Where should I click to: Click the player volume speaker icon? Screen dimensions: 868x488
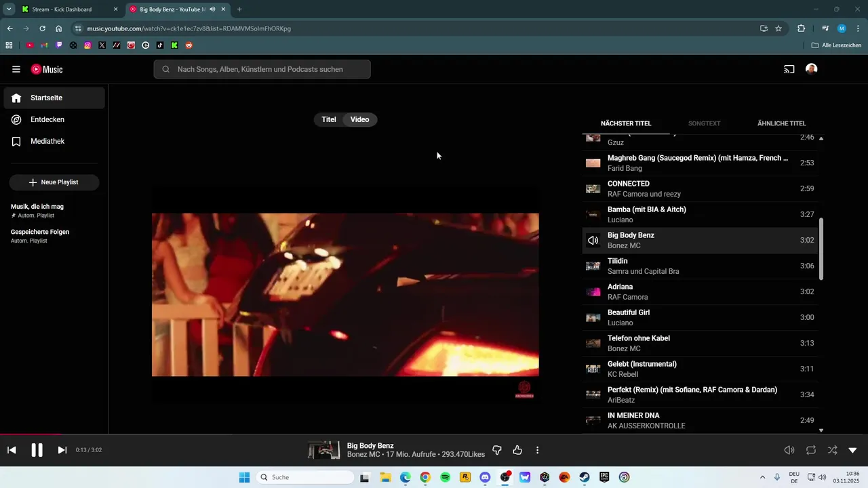(x=789, y=450)
